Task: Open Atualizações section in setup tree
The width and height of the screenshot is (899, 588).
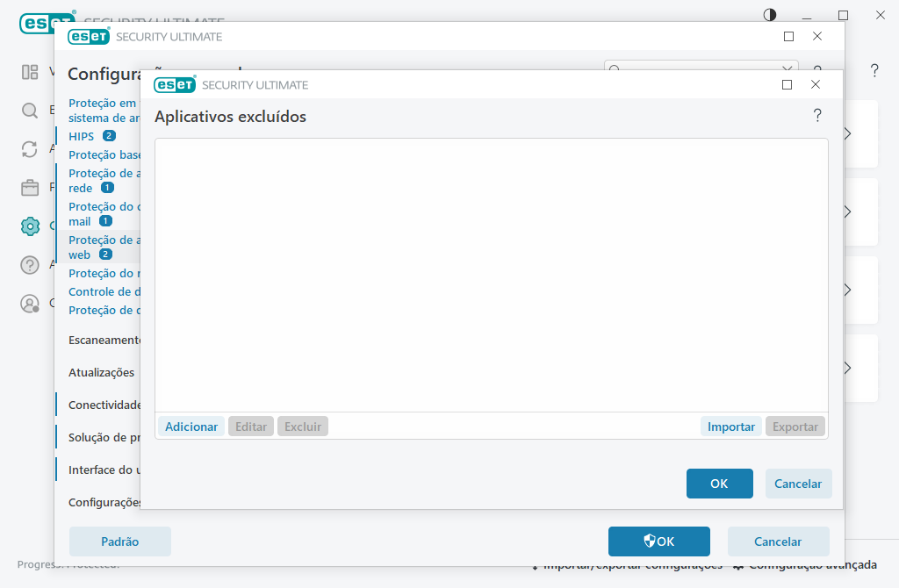Action: click(102, 372)
